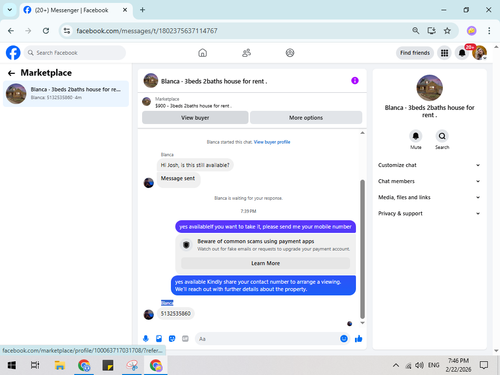Go to the Home feed icon
This screenshot has width=500, height=375.
pyautogui.click(x=202, y=53)
